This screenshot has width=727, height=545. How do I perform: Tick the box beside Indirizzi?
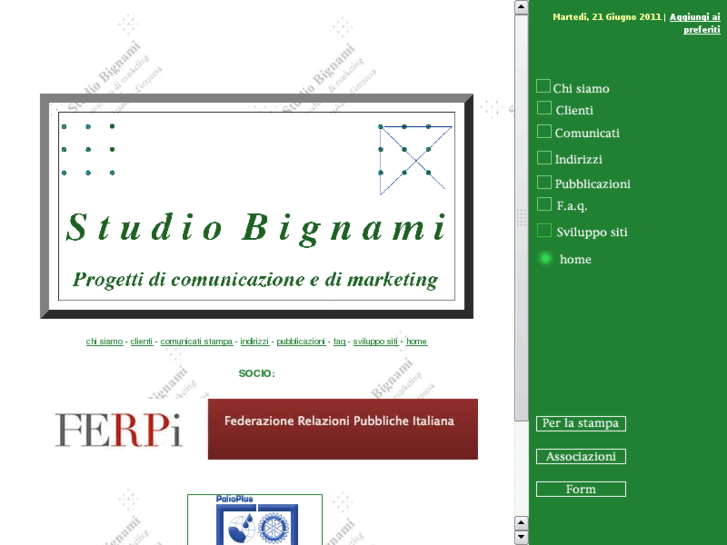tap(544, 158)
